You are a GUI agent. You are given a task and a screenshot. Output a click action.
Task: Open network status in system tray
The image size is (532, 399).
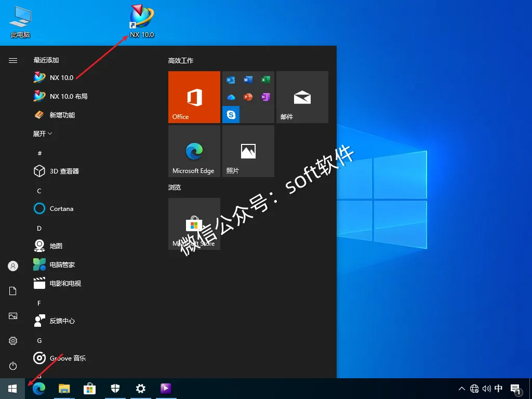(x=474, y=389)
